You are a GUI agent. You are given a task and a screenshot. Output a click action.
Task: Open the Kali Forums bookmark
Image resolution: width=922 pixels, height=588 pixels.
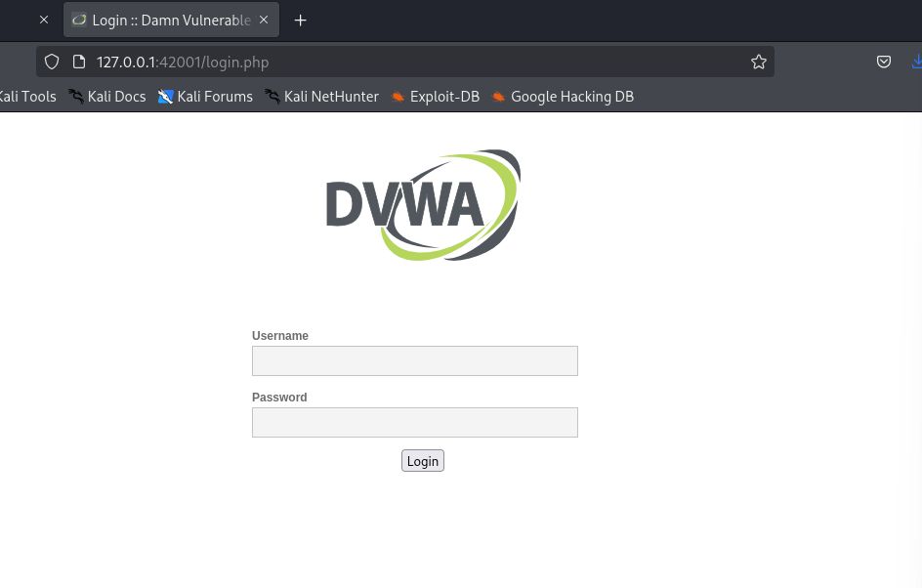[x=205, y=97]
